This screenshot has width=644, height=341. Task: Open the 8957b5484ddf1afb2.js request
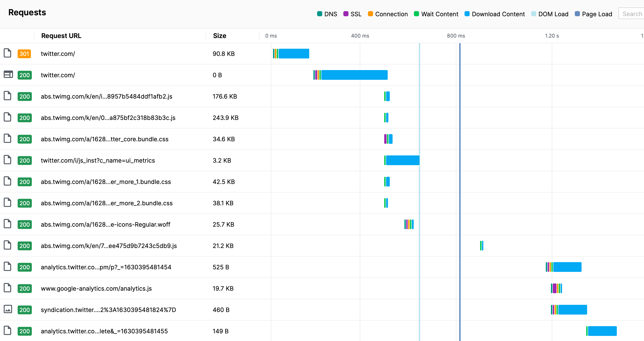[107, 97]
